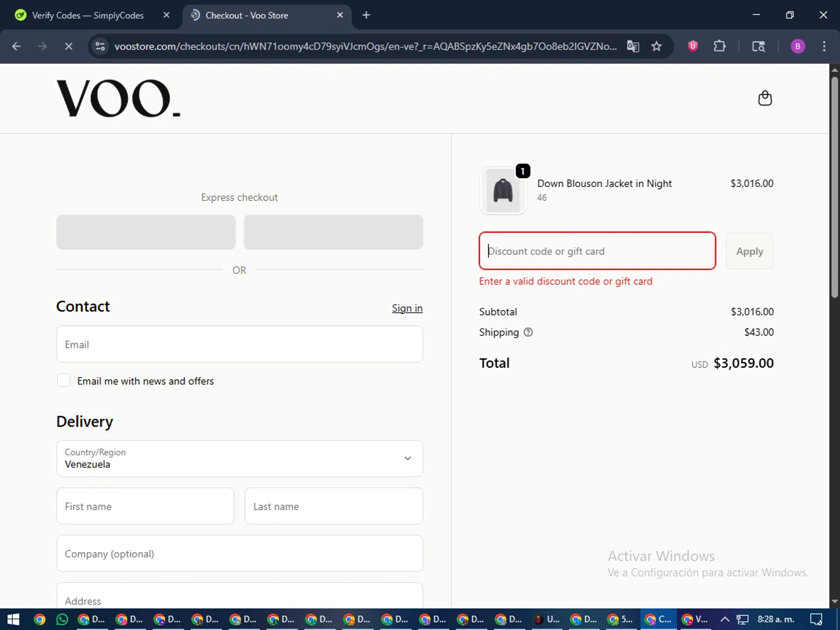This screenshot has height=630, width=840.
Task: Switch to the taskbar window labeled 5...
Action: [x=620, y=619]
